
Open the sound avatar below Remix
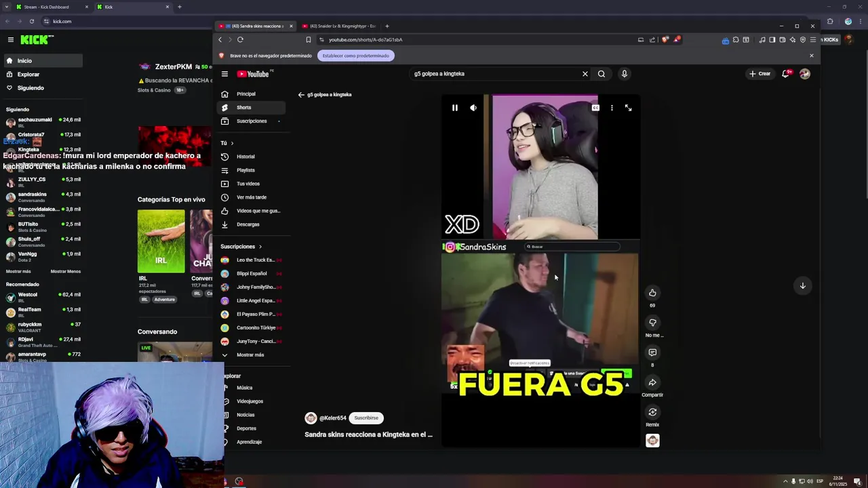pyautogui.click(x=652, y=441)
